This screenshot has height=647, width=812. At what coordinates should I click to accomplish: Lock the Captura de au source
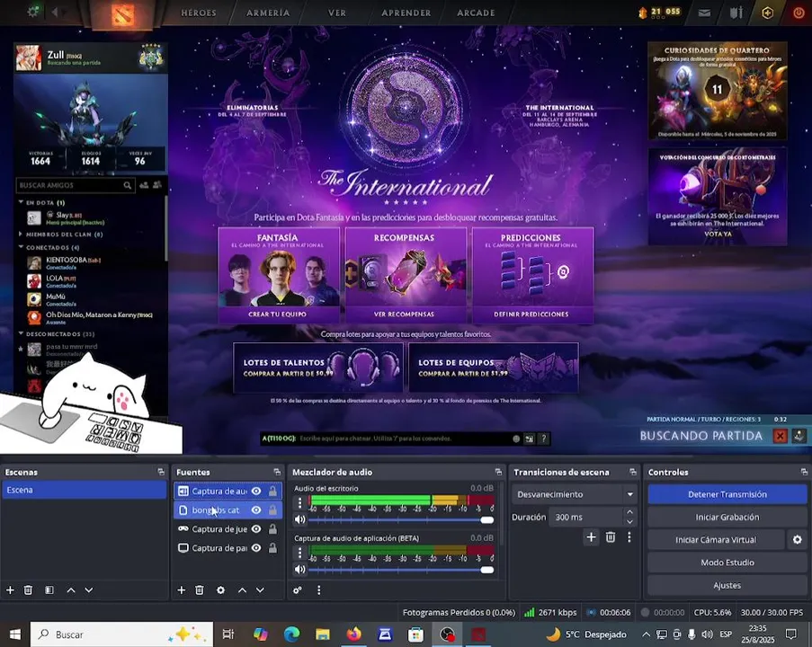(272, 492)
